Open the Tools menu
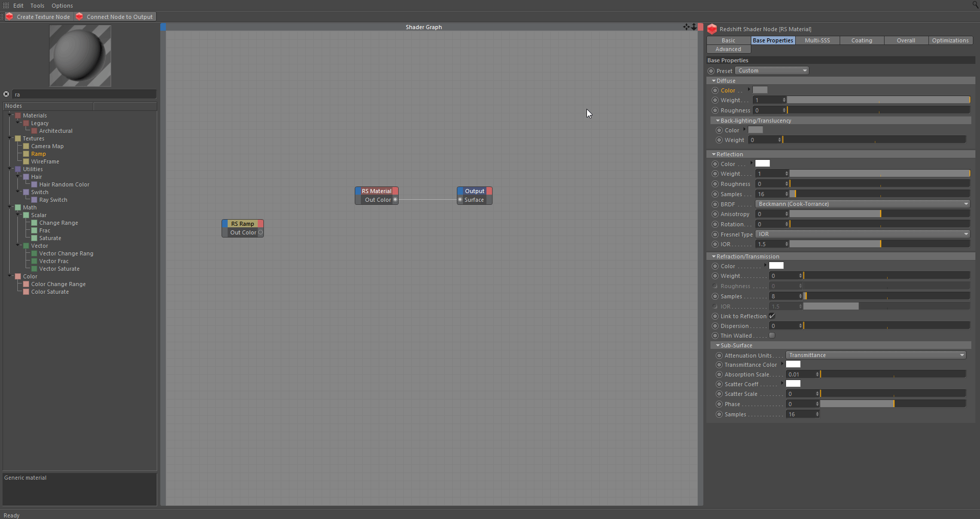This screenshot has height=519, width=980. coord(37,6)
